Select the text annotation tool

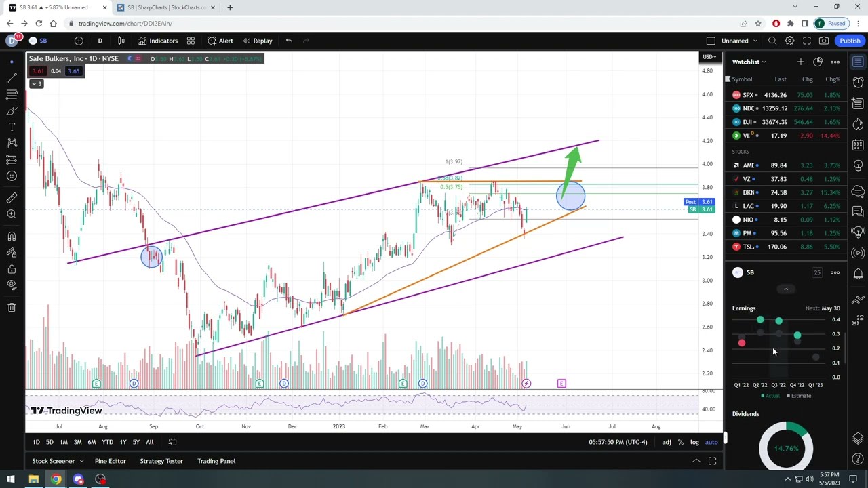tap(12, 127)
